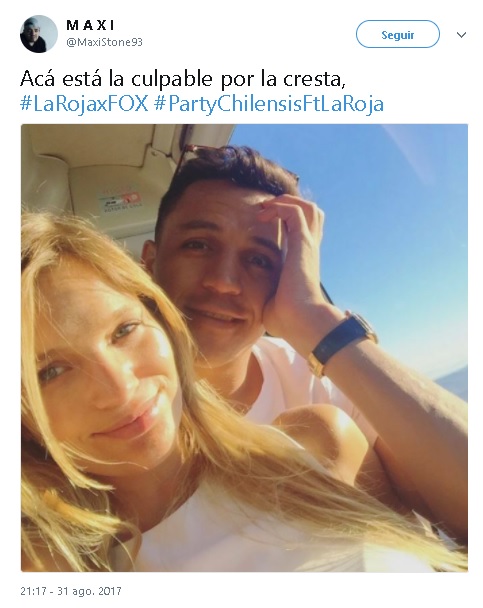Open the attached selfie photo
The image size is (483, 608).
point(244,347)
